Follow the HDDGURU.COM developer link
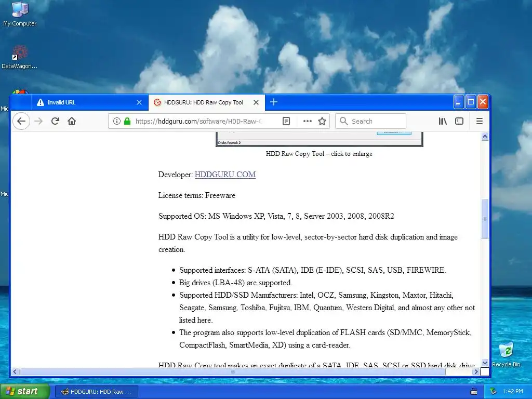Viewport: 532px width, 399px height. pos(225,175)
